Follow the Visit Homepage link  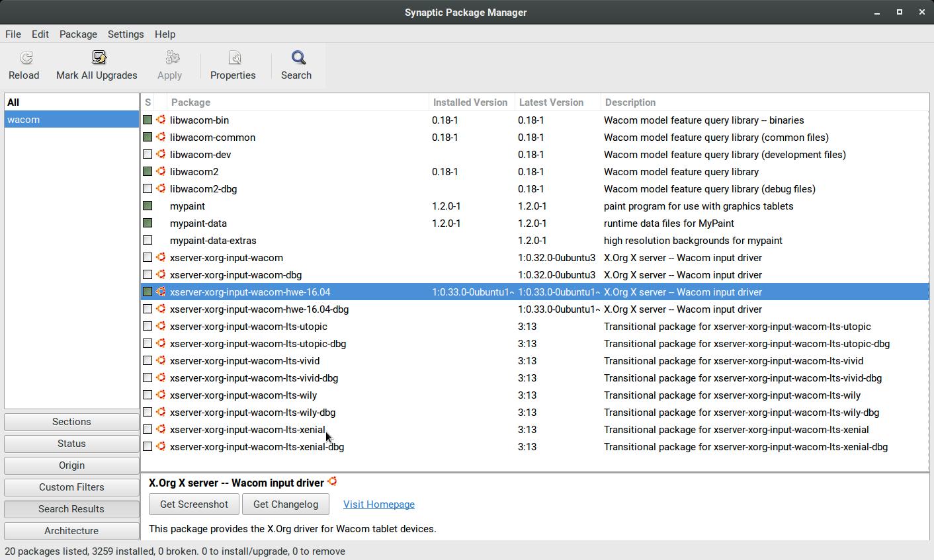point(379,504)
